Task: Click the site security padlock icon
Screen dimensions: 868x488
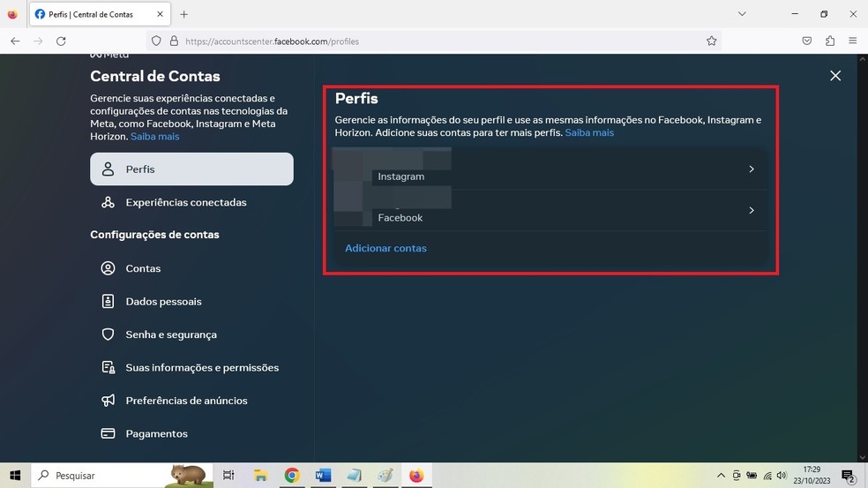Action: 174,41
